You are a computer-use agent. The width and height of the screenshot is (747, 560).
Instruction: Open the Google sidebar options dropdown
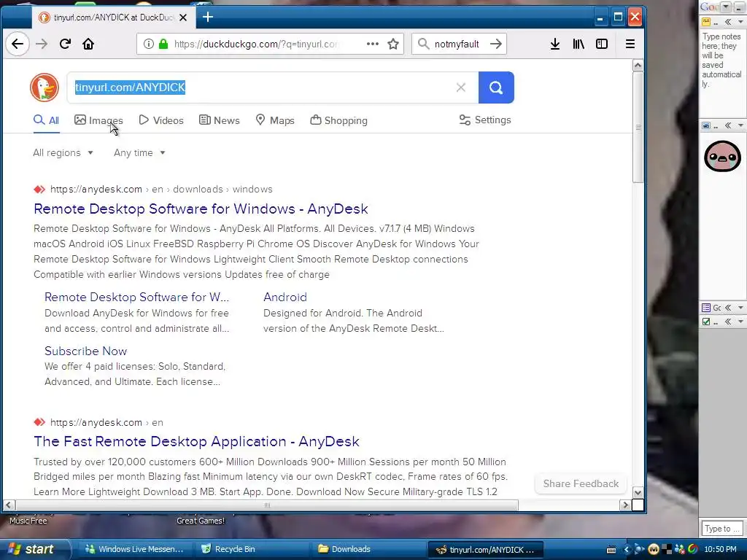click(x=725, y=7)
